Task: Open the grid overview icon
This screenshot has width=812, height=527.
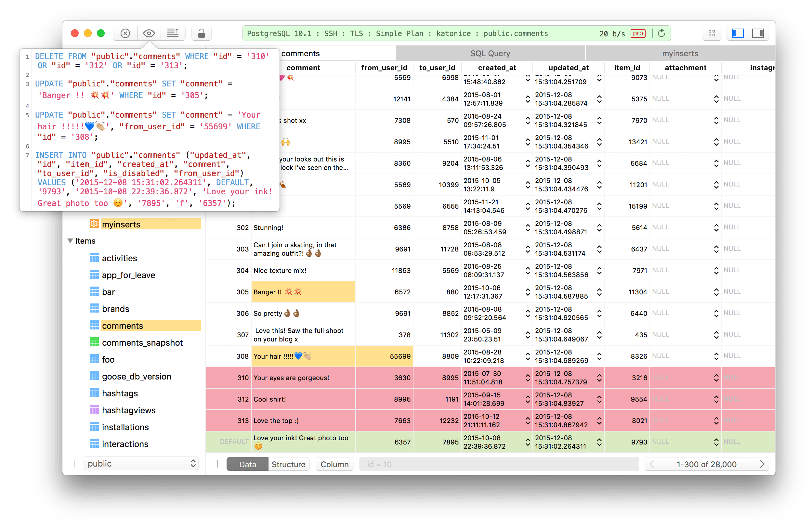Action: click(x=712, y=33)
